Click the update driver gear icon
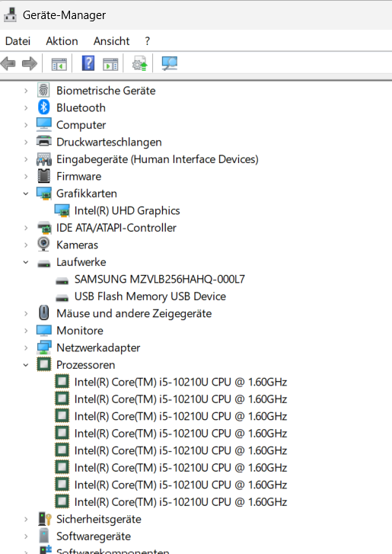392x554 pixels. click(139, 63)
